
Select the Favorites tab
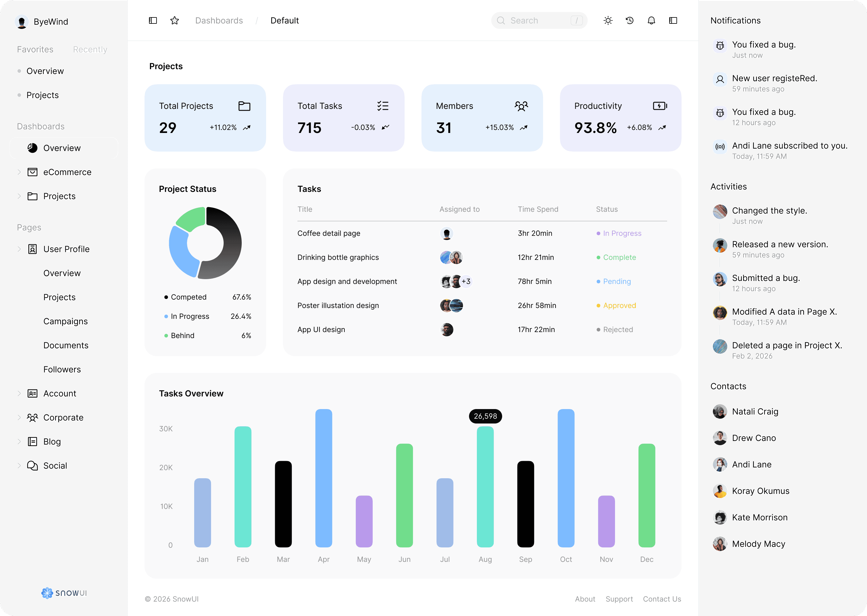35,49
